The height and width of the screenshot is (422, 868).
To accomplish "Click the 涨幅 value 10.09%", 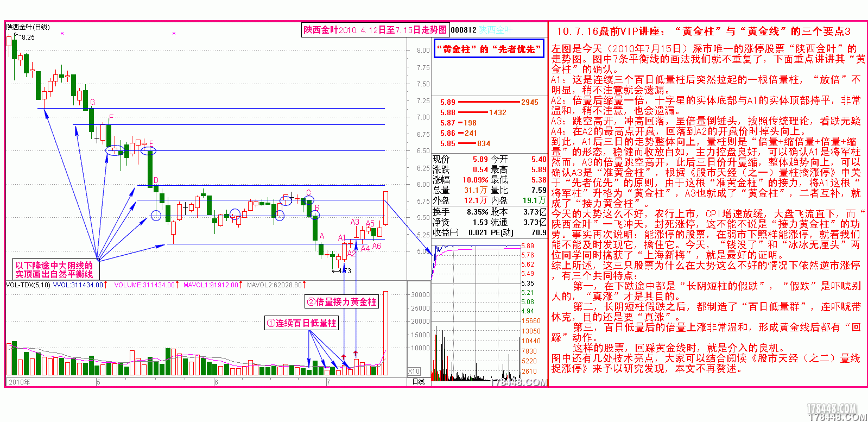I will [x=475, y=180].
